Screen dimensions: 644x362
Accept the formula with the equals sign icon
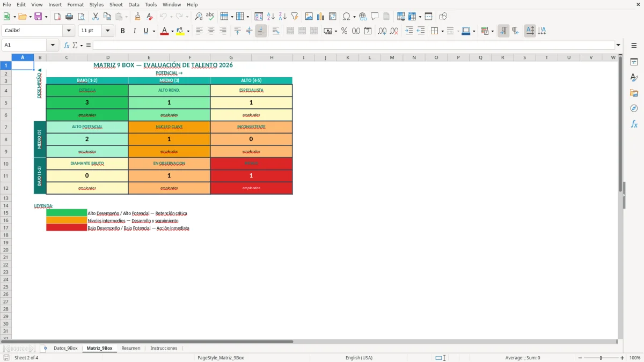[89, 45]
